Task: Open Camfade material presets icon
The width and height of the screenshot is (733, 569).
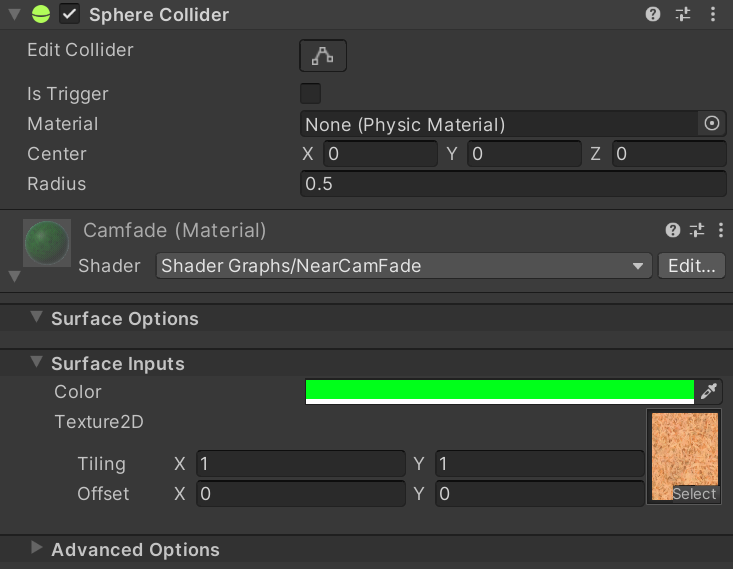Action: [x=697, y=230]
